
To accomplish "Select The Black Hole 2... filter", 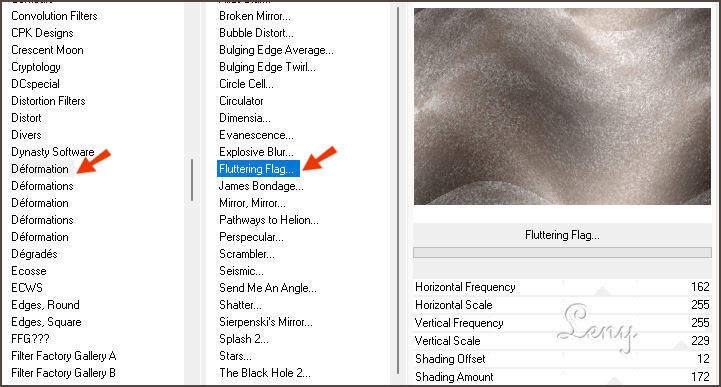I will [265, 373].
